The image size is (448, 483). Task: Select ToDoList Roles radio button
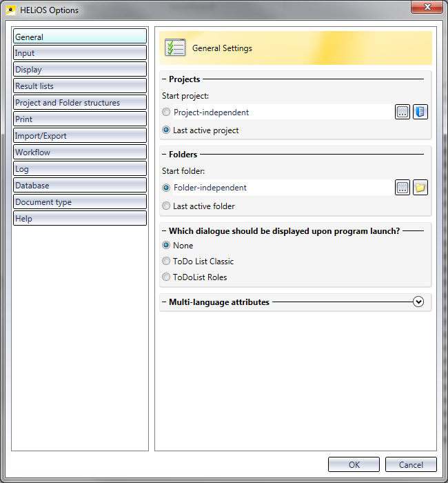(x=166, y=277)
